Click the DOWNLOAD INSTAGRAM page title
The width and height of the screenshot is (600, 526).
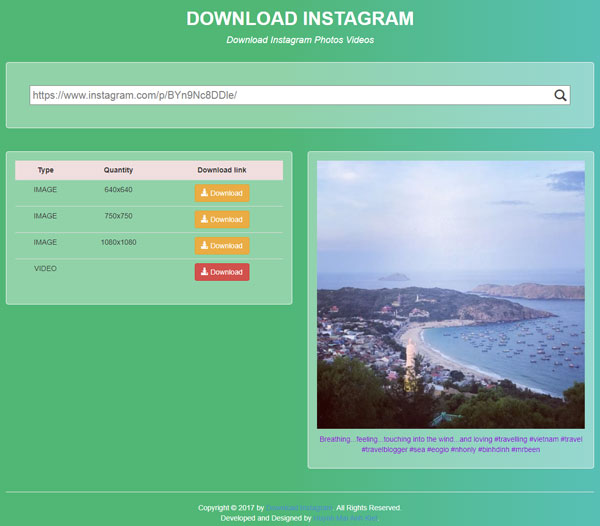pyautogui.click(x=300, y=18)
